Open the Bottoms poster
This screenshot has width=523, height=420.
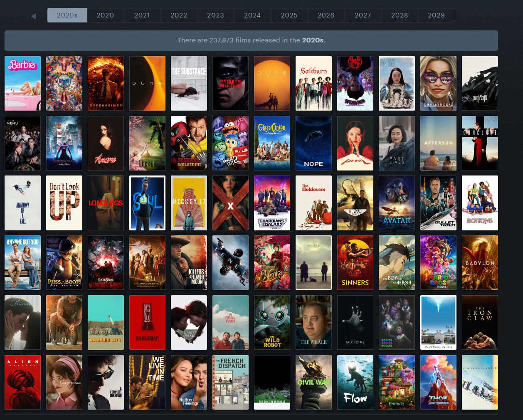(480, 203)
